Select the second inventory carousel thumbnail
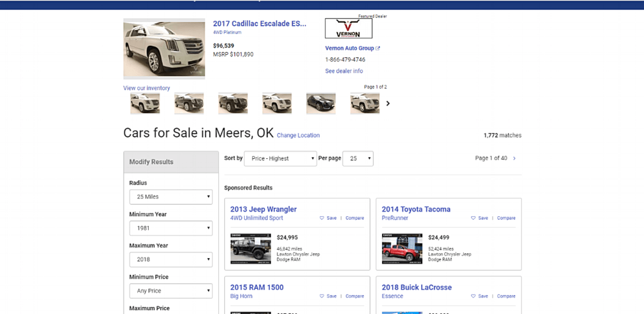Viewport: 644px width, 314px height. (x=189, y=104)
